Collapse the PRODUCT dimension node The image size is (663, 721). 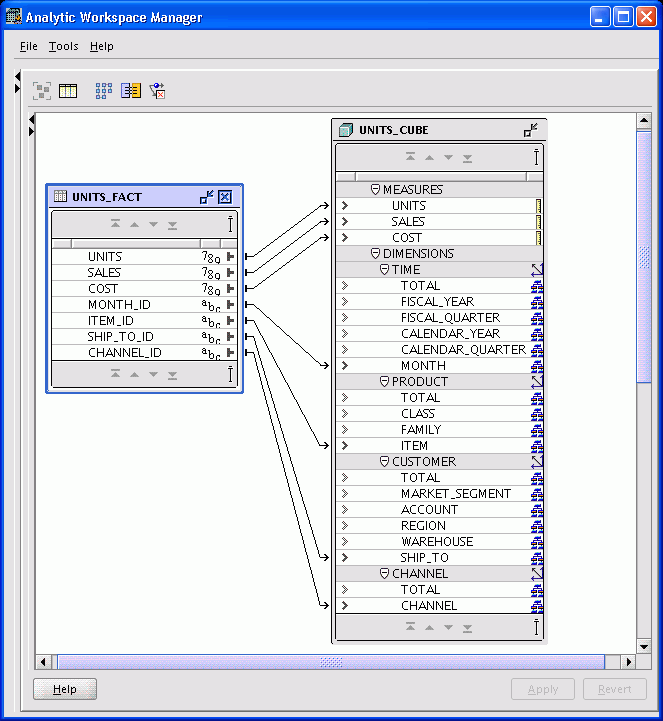tap(384, 382)
